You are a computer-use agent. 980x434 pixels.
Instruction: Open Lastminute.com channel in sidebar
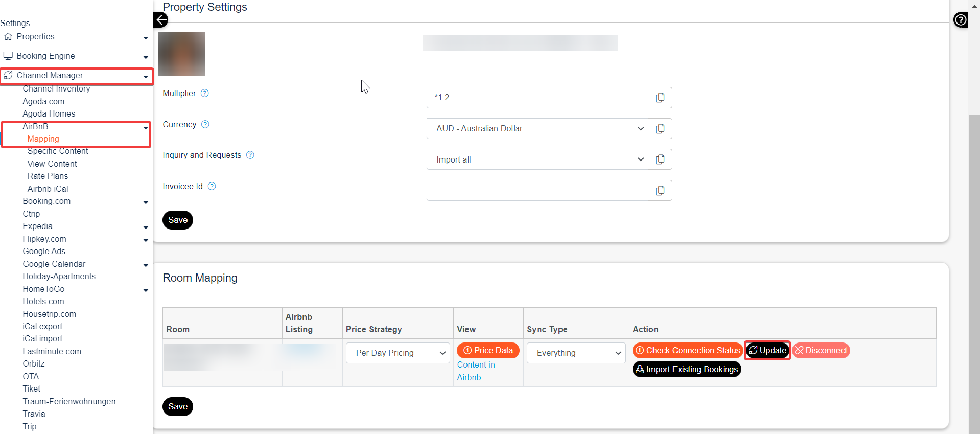52,351
